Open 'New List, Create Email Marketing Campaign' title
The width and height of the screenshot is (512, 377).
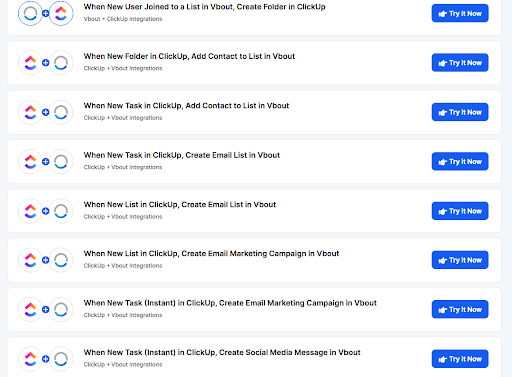(x=211, y=254)
